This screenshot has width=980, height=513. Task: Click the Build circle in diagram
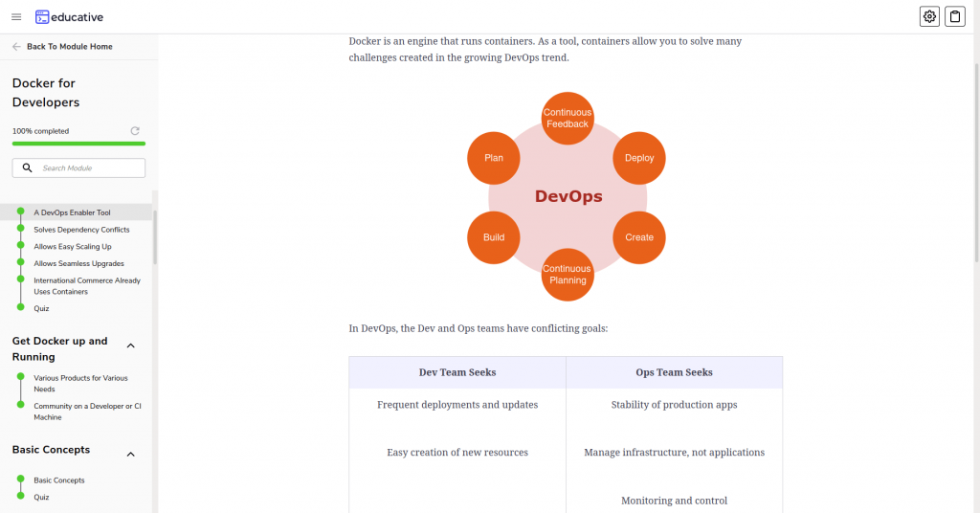tap(494, 237)
